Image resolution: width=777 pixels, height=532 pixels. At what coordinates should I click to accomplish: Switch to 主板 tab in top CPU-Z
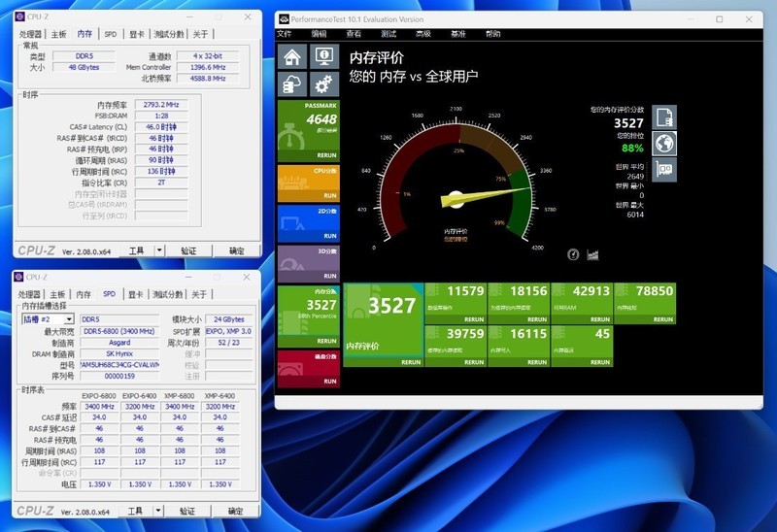point(58,34)
